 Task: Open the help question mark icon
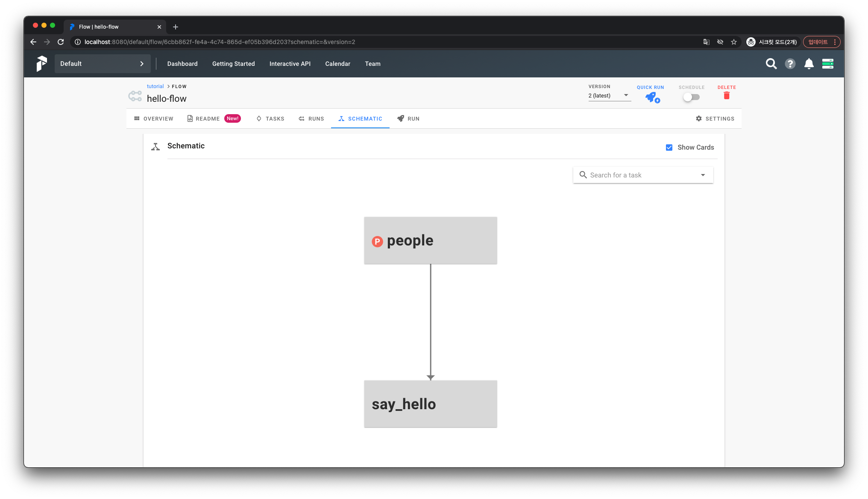[790, 64]
